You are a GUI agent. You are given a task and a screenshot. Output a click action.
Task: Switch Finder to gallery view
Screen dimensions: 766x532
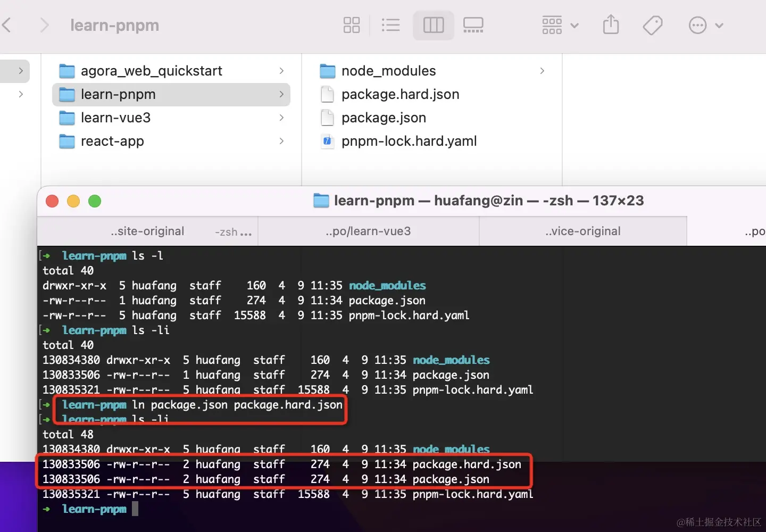pos(473,25)
